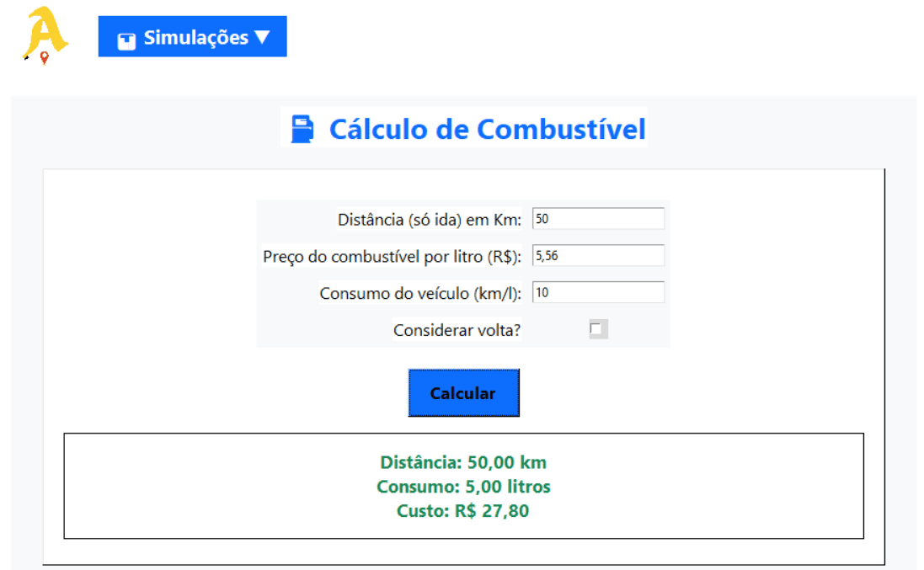Click the green 'Custo: R$ 27,80' result text
Viewport: 924px width, 570px height.
[x=463, y=509]
